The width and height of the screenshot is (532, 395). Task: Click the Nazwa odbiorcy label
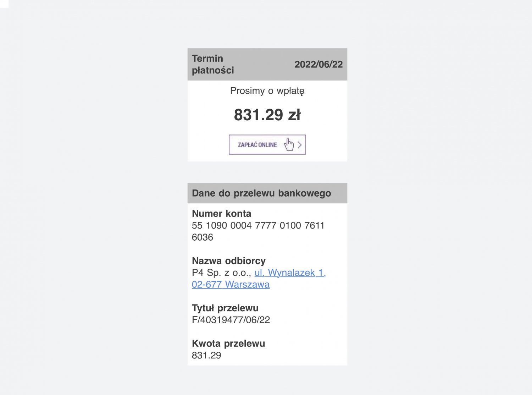tap(229, 261)
